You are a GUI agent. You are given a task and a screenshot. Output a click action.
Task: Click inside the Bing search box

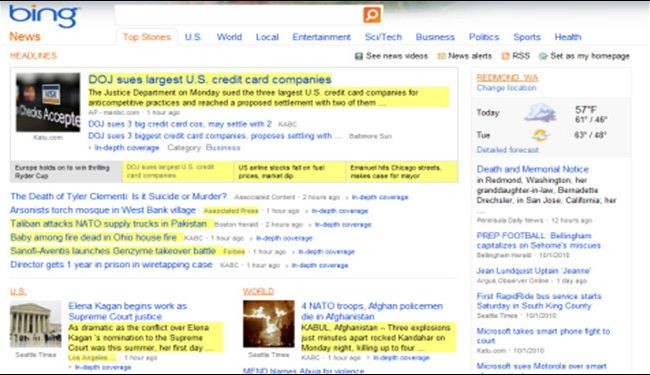tap(239, 15)
